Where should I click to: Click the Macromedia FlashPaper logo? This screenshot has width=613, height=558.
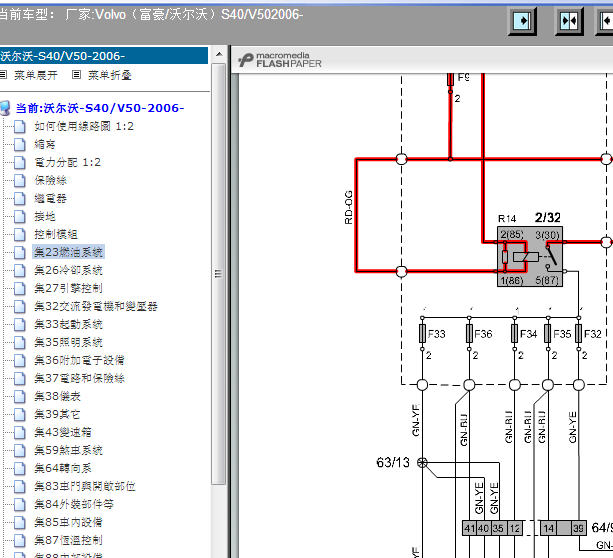point(280,60)
